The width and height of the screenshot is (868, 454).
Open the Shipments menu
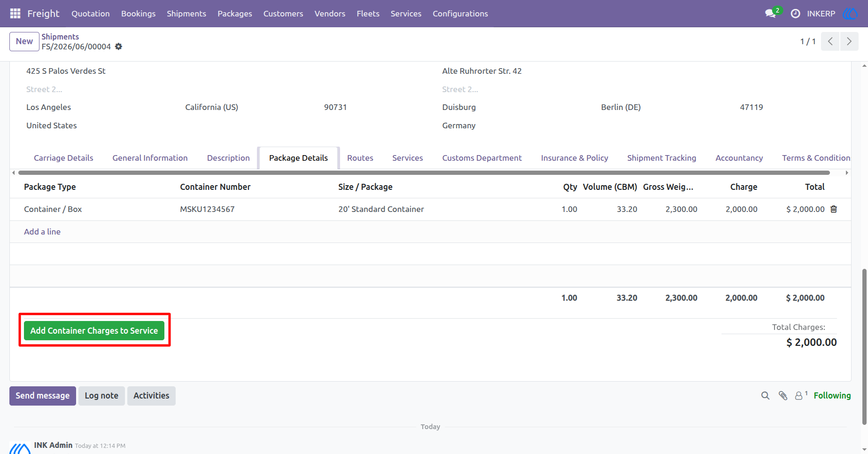click(186, 14)
